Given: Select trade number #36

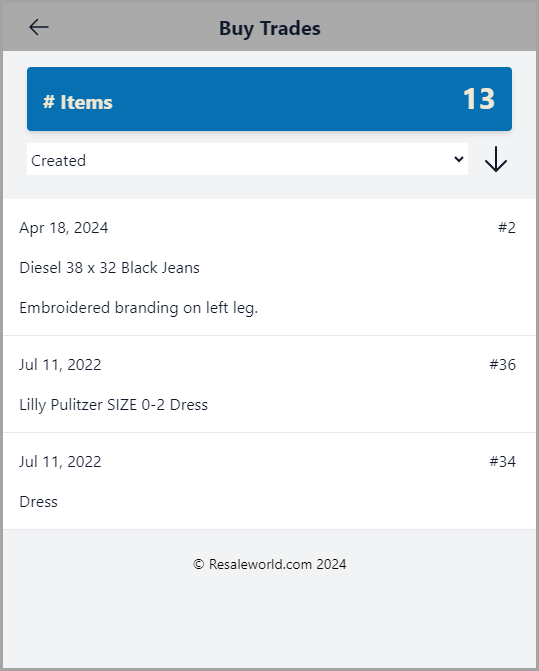Looking at the screenshot, I should pos(502,365).
